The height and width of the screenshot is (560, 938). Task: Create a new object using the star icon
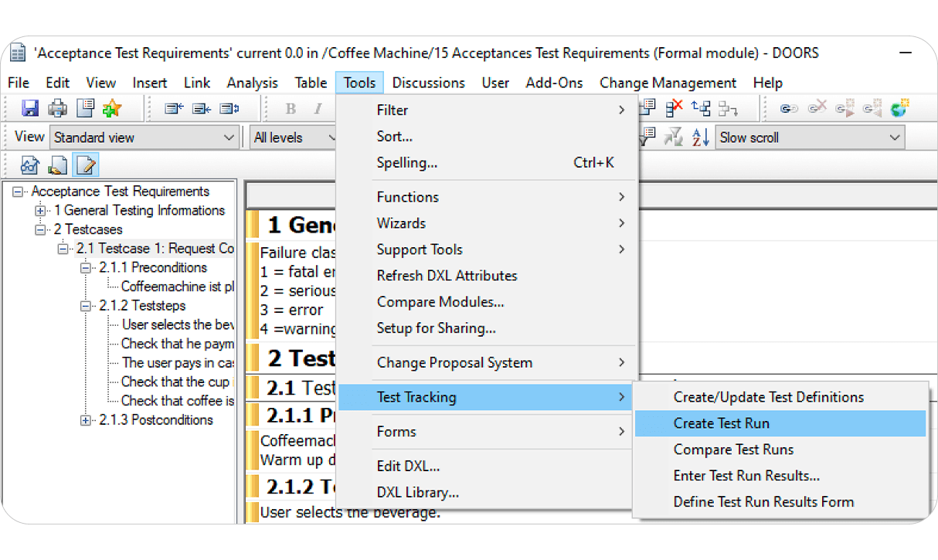click(x=111, y=108)
